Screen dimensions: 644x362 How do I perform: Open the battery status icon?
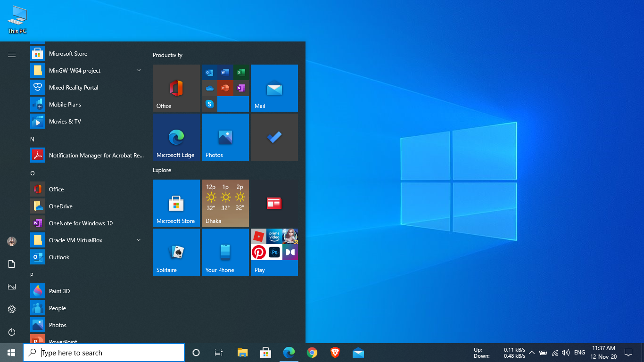pos(543,353)
